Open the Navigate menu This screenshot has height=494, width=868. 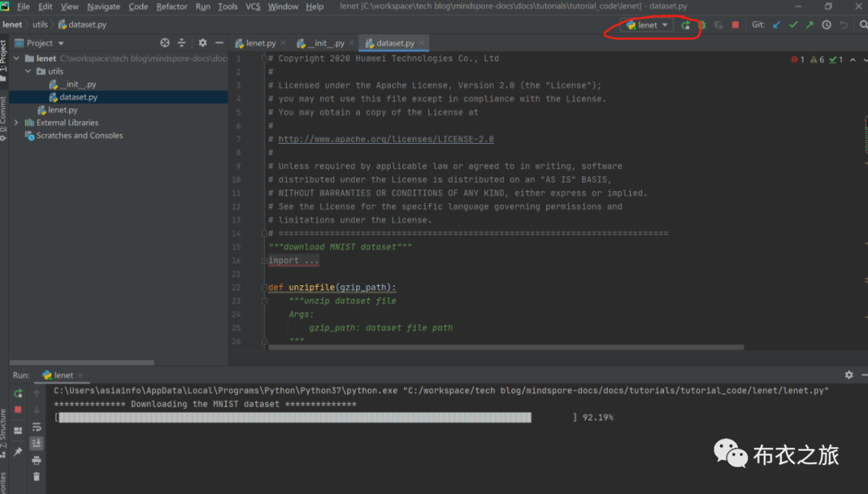click(104, 6)
